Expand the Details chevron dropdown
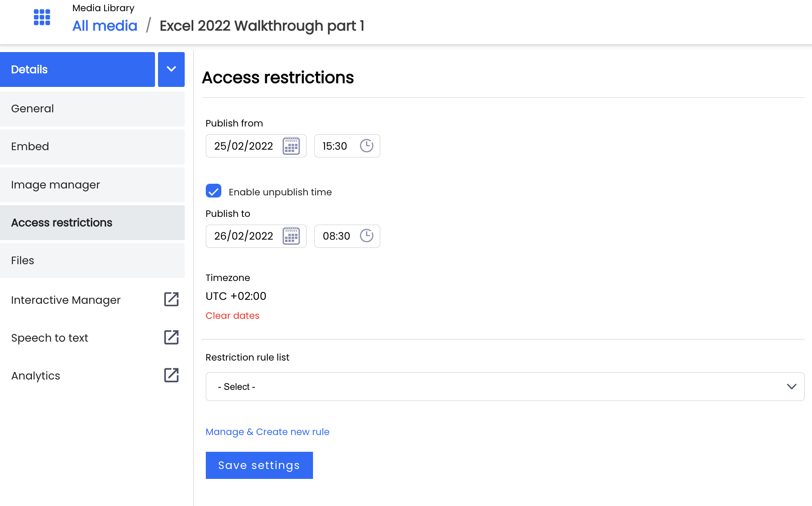This screenshot has width=812, height=506. click(x=171, y=69)
